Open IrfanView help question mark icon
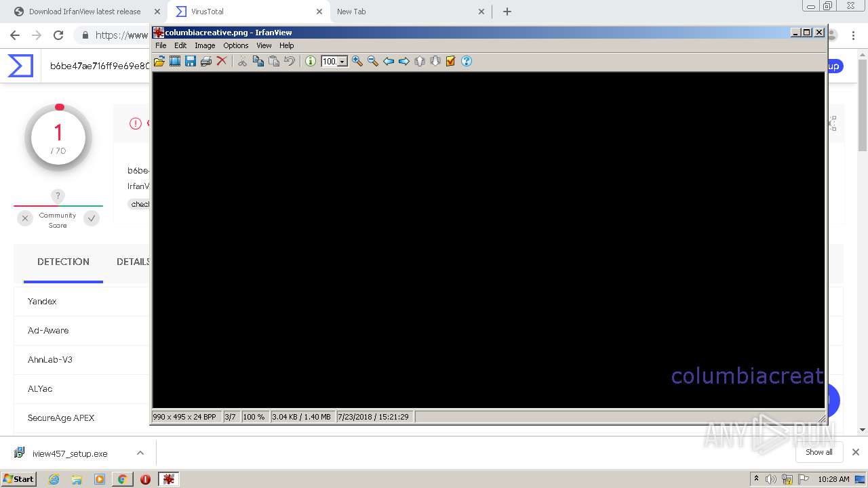The image size is (868, 488). [467, 61]
